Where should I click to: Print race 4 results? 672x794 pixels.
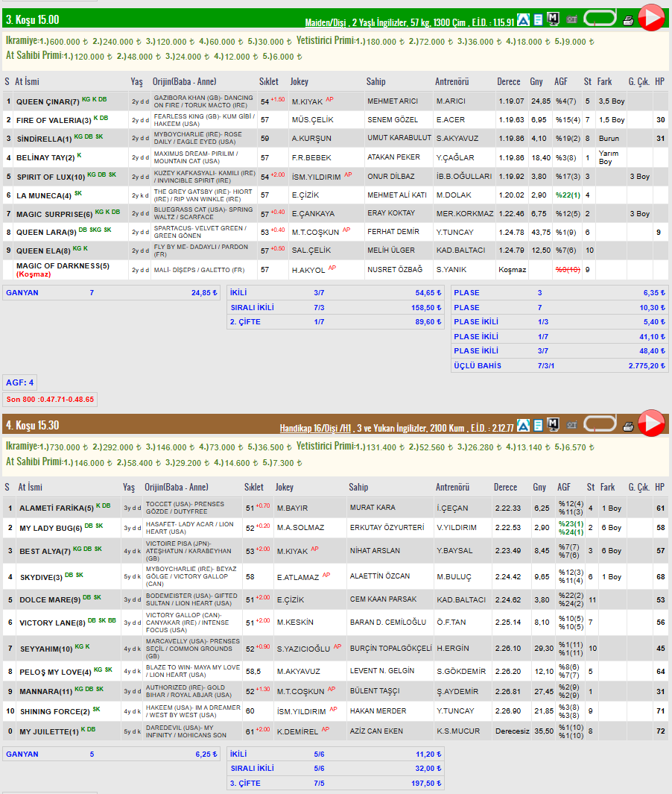coord(628,426)
